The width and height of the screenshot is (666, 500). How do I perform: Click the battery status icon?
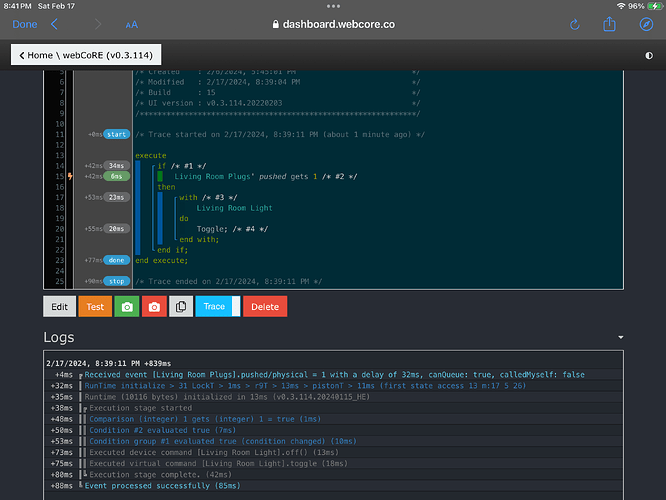tap(655, 6)
